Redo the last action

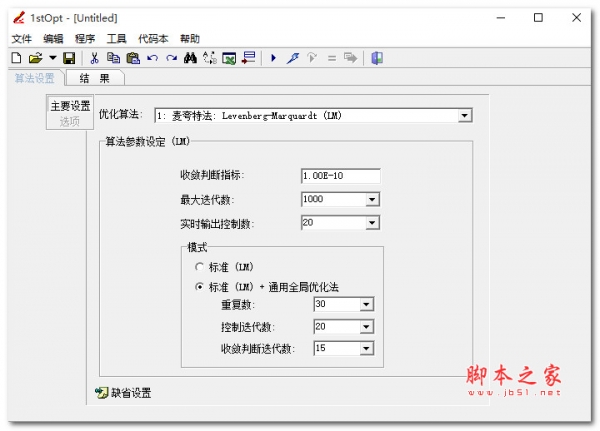coord(171,58)
